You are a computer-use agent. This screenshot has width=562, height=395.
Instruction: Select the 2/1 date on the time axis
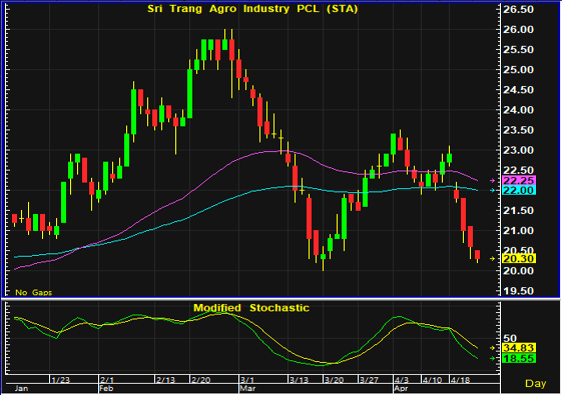pyautogui.click(x=107, y=380)
